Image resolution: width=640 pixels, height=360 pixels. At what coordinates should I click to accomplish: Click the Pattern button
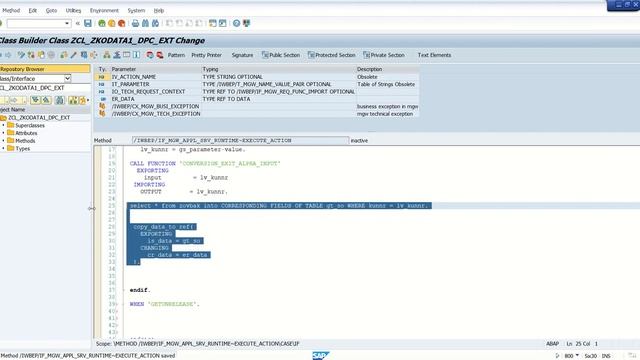[176, 55]
